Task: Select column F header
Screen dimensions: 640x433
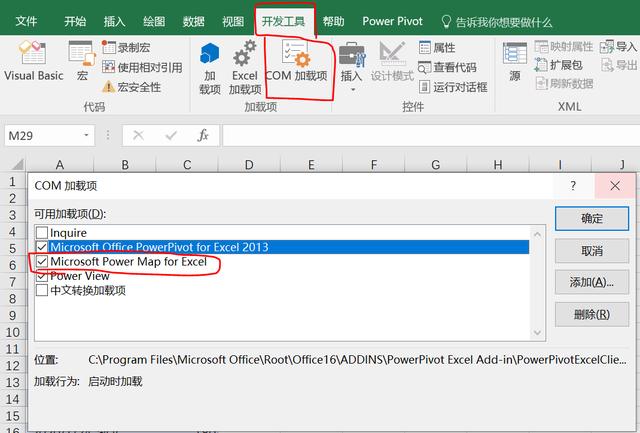Action: tap(373, 165)
